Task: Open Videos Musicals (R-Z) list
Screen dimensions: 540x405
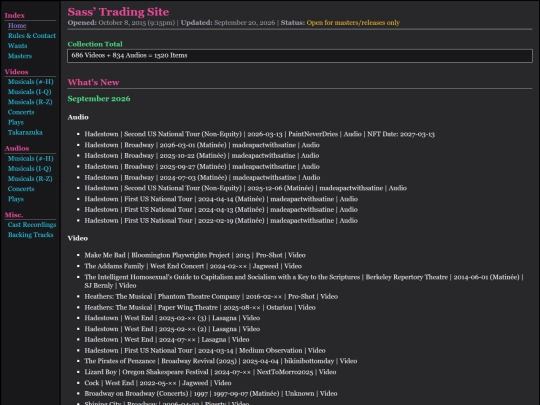Action: (x=30, y=102)
